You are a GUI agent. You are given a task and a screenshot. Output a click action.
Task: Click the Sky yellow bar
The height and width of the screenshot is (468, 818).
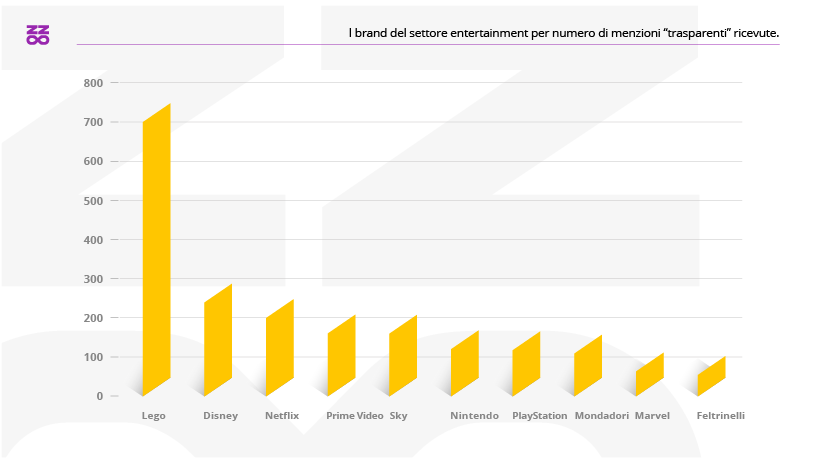click(403, 356)
